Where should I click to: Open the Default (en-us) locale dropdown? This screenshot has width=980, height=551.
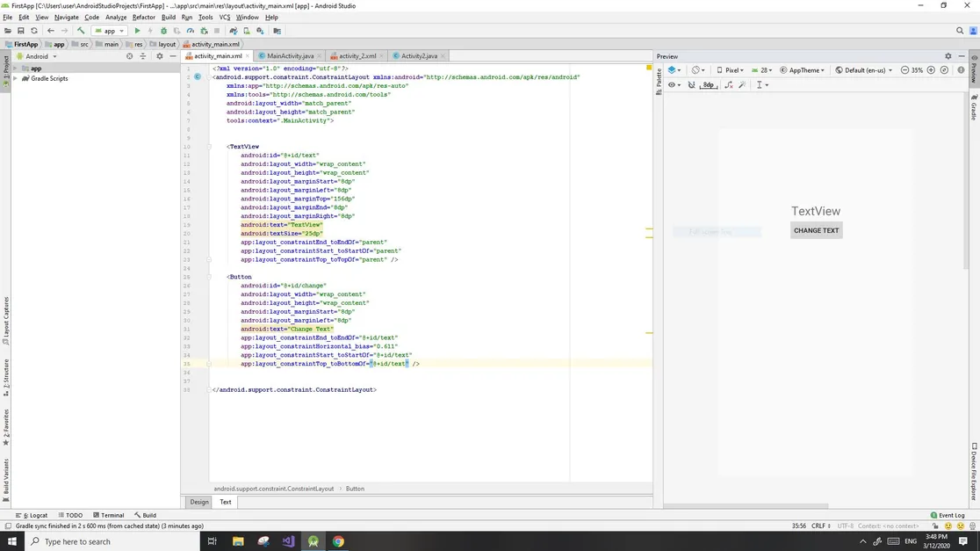[864, 70]
